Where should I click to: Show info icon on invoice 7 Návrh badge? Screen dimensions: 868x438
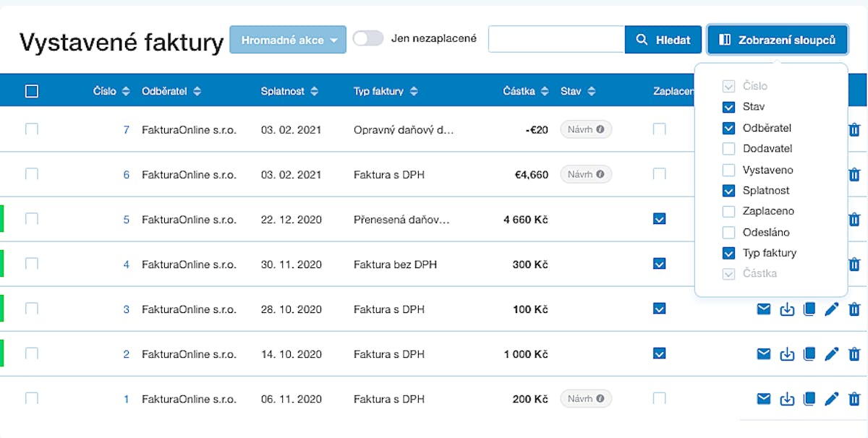click(600, 130)
